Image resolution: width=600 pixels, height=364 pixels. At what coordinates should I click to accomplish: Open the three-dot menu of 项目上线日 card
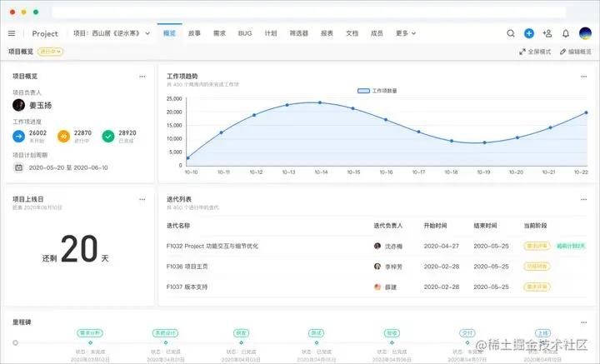(142, 199)
